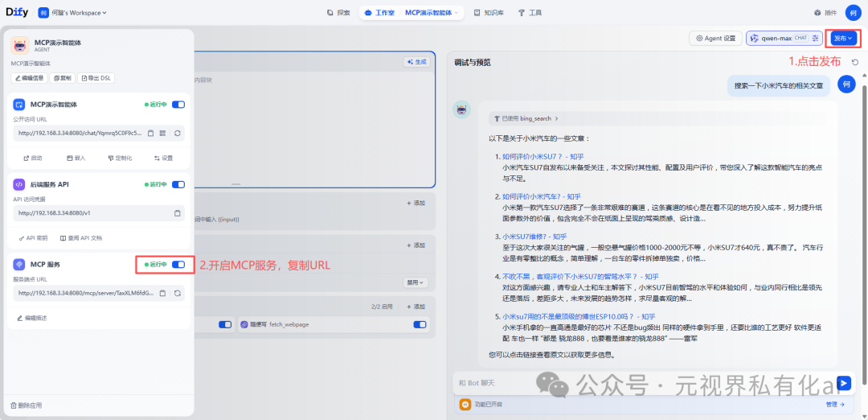Click the 生成 prompt generator button
This screenshot has height=420, width=868.
tap(416, 62)
